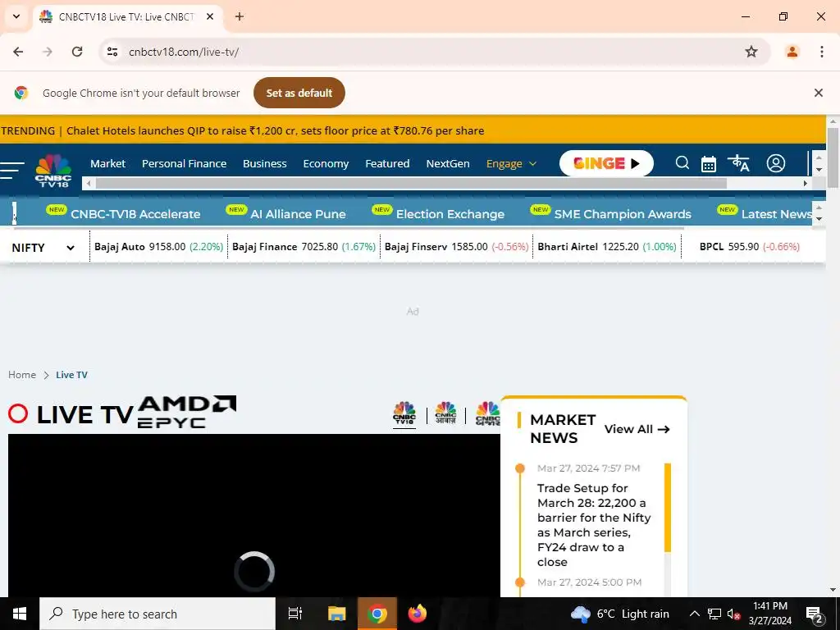Open CNBC-TV18 Accelerate link

(x=135, y=214)
